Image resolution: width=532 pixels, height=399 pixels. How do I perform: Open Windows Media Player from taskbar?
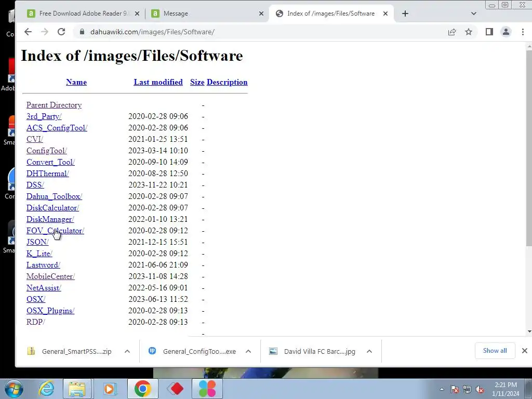[110, 389]
